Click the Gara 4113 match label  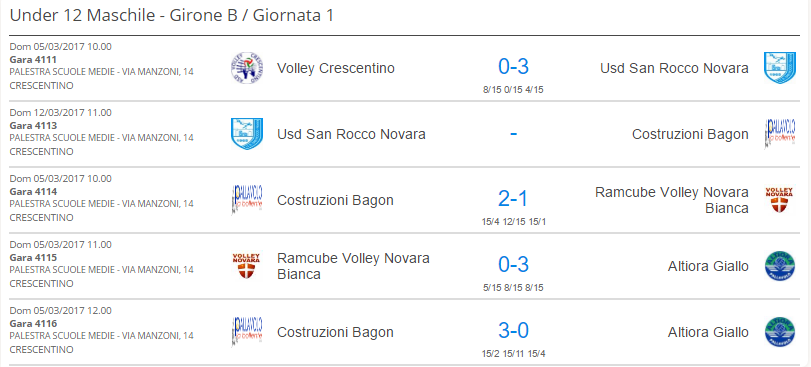point(33,126)
